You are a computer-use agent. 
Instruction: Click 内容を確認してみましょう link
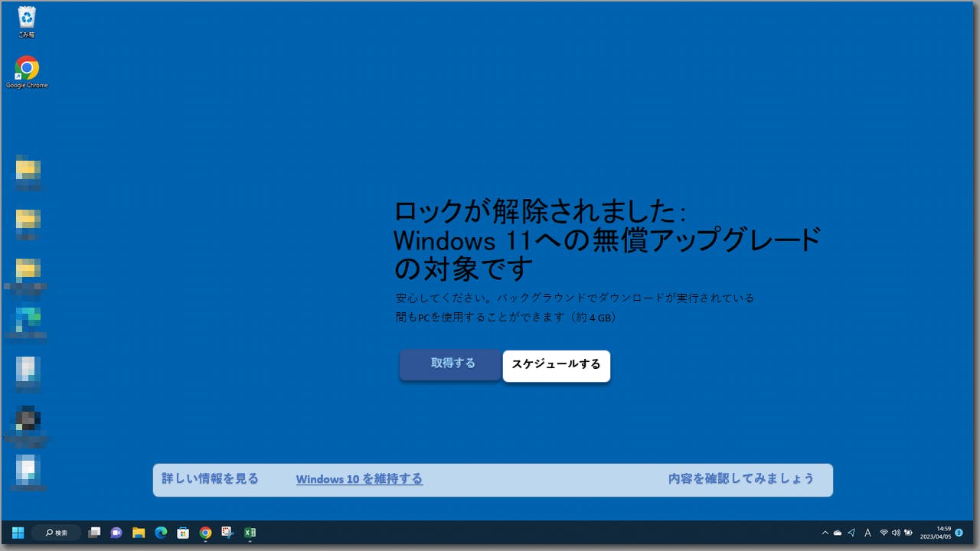[x=741, y=479]
